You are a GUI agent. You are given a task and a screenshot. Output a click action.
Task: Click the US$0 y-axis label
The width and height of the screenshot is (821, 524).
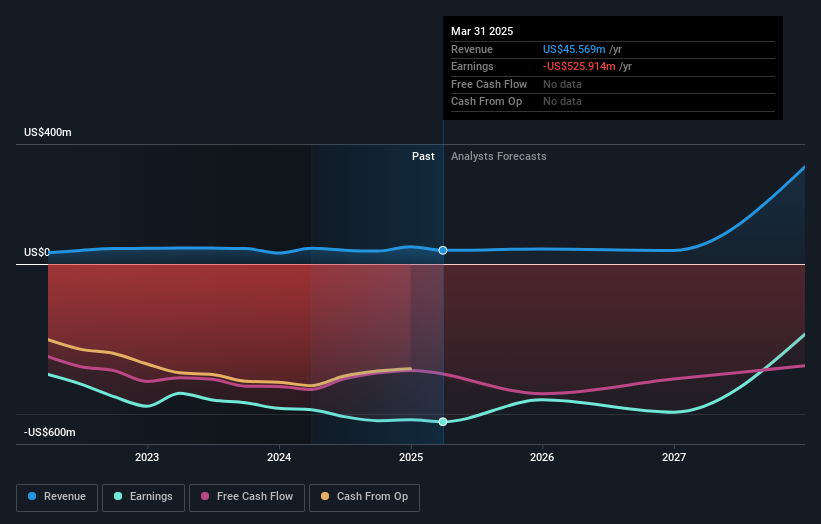tap(37, 252)
